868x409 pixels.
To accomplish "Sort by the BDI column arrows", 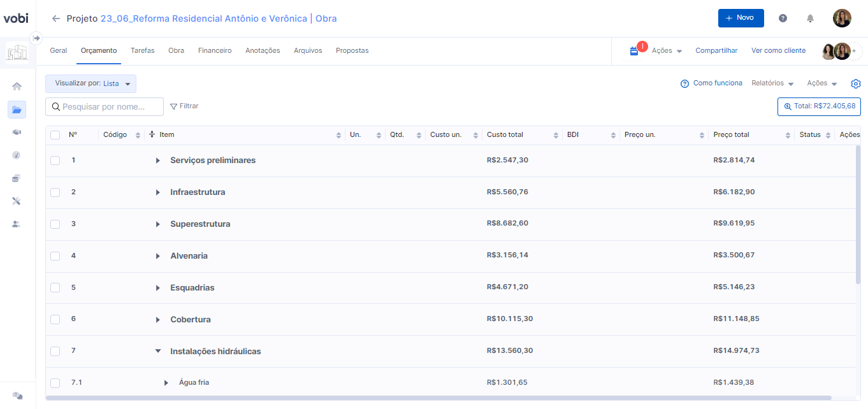I will pos(613,135).
